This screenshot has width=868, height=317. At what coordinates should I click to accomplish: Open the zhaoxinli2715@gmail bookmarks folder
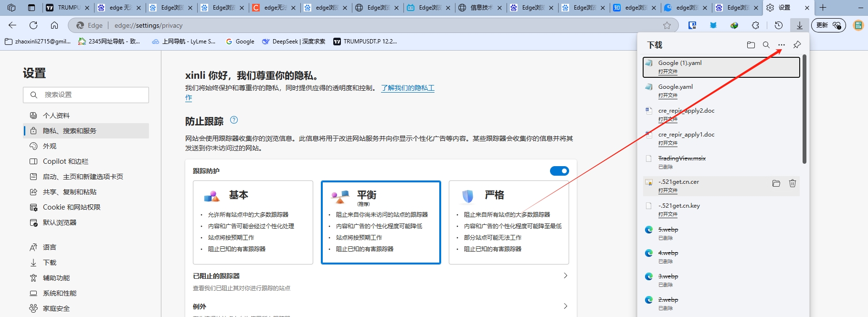point(38,42)
